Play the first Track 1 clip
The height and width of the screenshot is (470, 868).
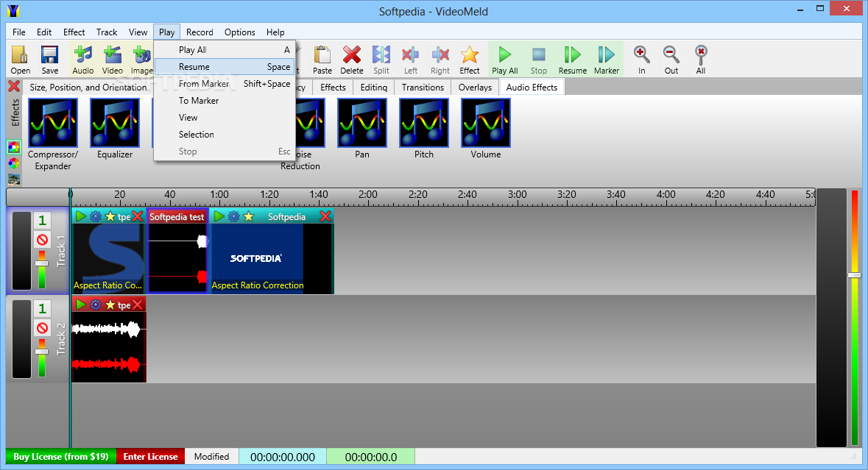click(81, 216)
